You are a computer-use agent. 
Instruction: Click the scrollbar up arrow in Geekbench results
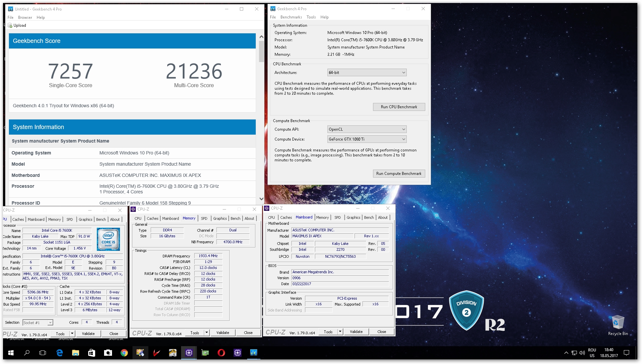[261, 37]
